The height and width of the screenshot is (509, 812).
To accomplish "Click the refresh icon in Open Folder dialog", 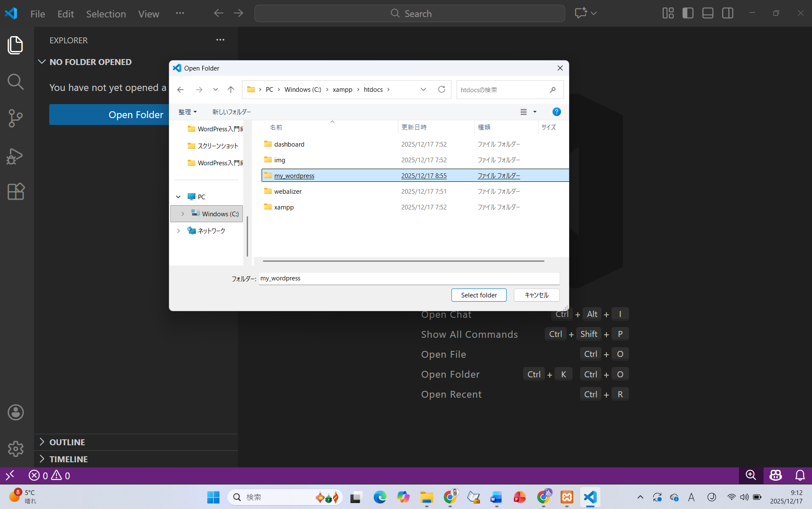I will [442, 89].
